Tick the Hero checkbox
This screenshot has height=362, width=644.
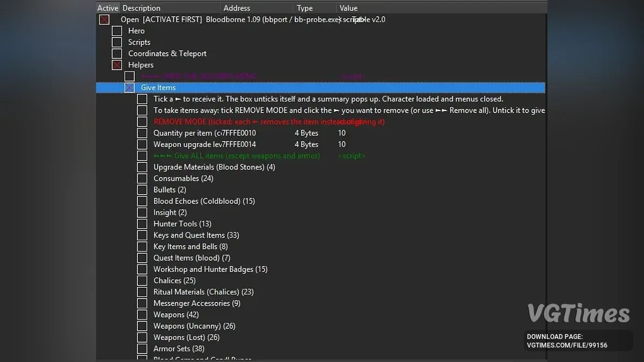(117, 31)
